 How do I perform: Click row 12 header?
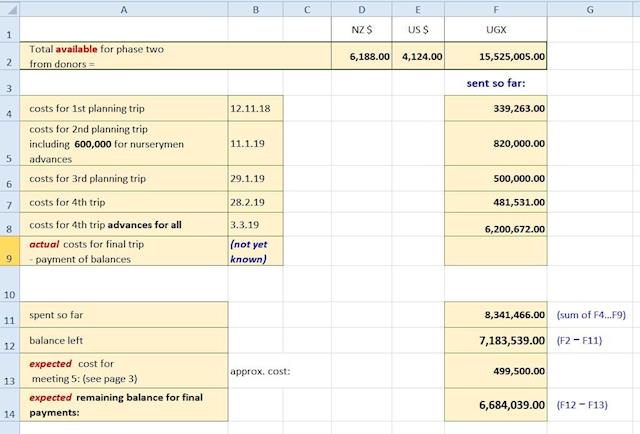(10, 341)
